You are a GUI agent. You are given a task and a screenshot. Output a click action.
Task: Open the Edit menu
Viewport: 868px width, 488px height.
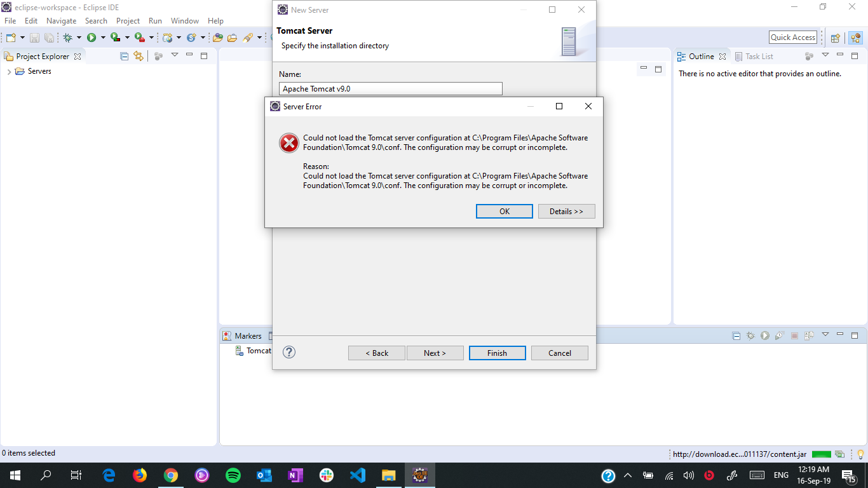coord(31,21)
